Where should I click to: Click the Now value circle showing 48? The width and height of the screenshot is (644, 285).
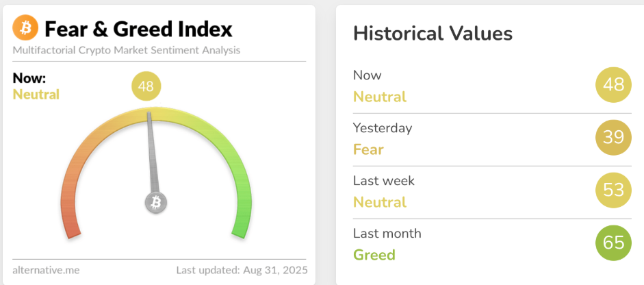pyautogui.click(x=613, y=85)
